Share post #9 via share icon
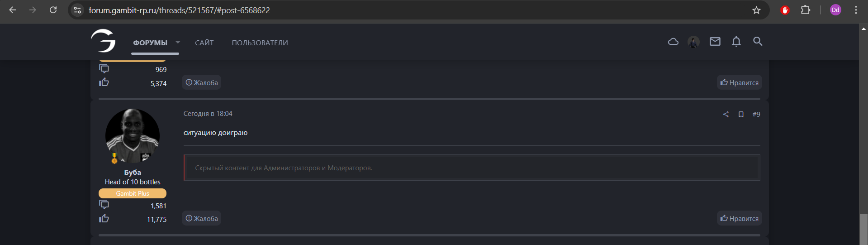This screenshot has width=868, height=245. pos(726,114)
